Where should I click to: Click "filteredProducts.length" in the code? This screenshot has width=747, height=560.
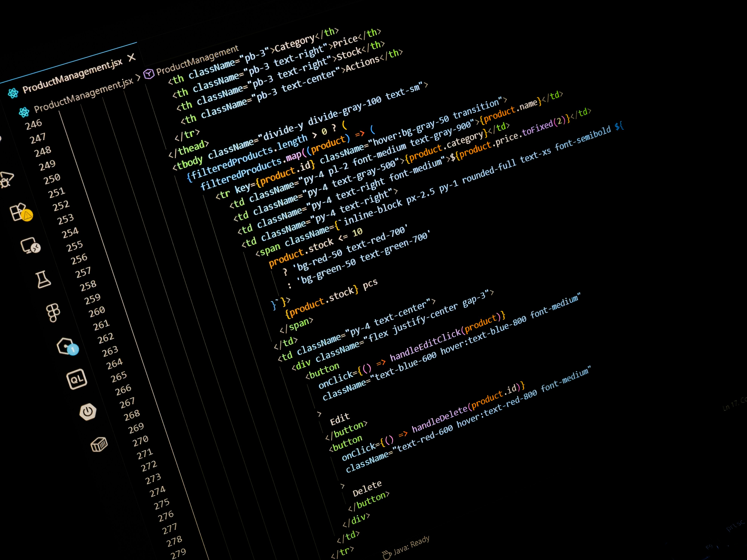249,158
